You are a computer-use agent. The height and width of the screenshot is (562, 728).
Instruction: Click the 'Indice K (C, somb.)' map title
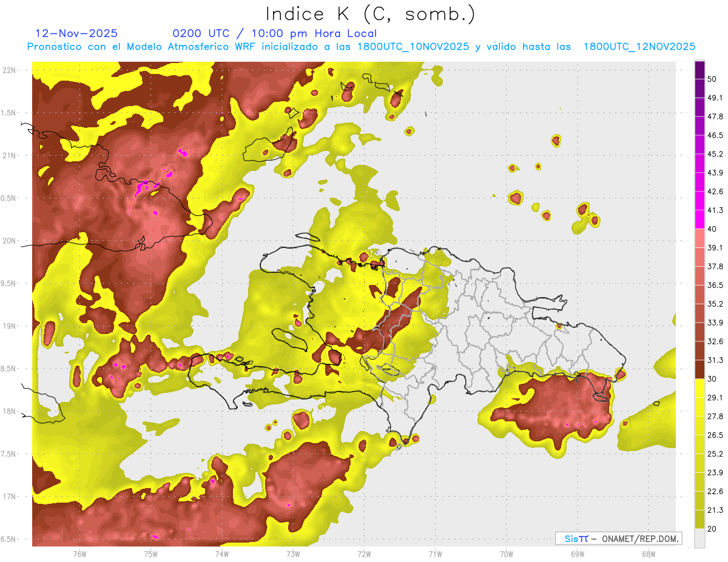click(x=370, y=14)
